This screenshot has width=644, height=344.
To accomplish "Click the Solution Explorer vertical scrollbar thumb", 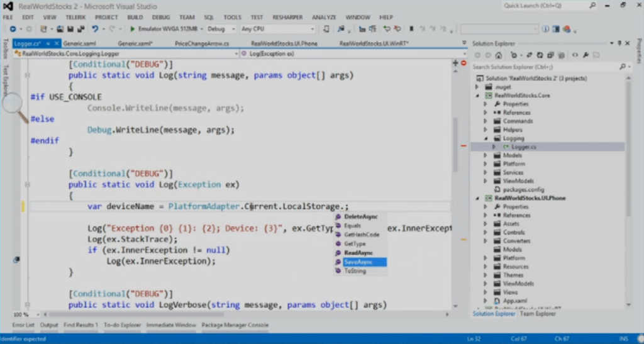I will (x=628, y=148).
